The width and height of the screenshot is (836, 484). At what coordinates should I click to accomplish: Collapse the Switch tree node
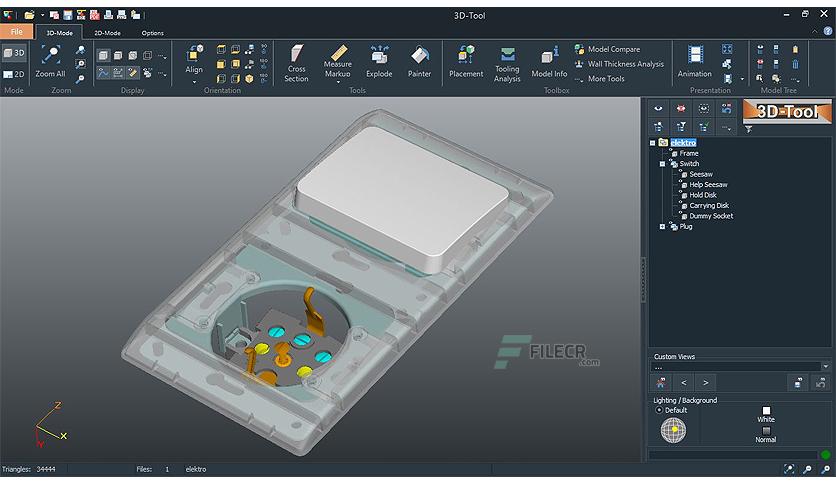coord(662,164)
